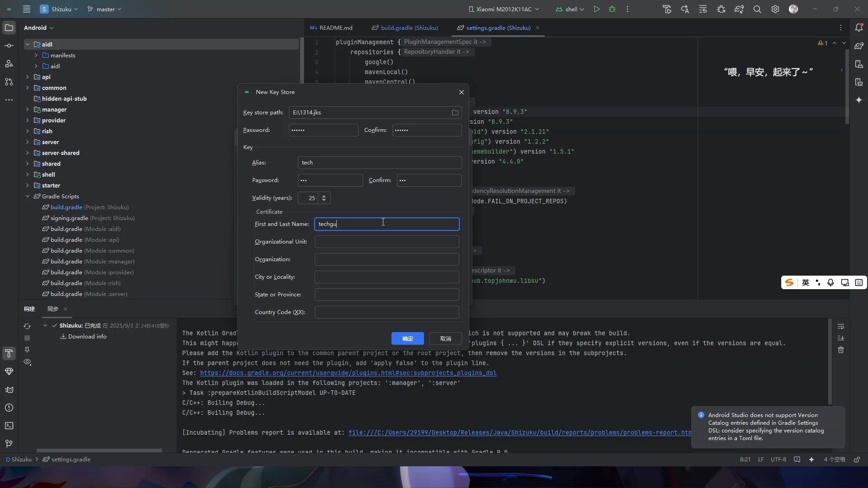Image resolution: width=868 pixels, height=488 pixels.
Task: Open the main hamburger menu
Action: click(27, 9)
